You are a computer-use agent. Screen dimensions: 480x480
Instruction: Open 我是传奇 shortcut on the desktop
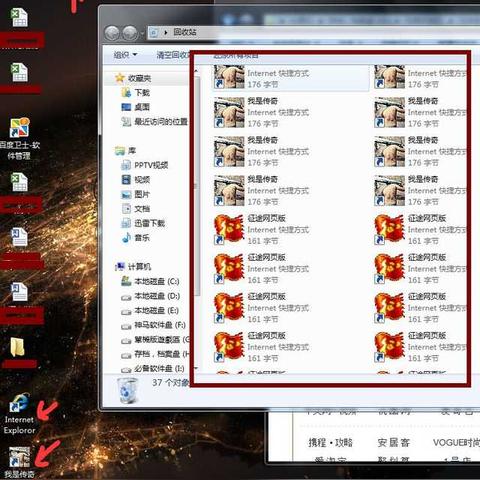point(19,462)
